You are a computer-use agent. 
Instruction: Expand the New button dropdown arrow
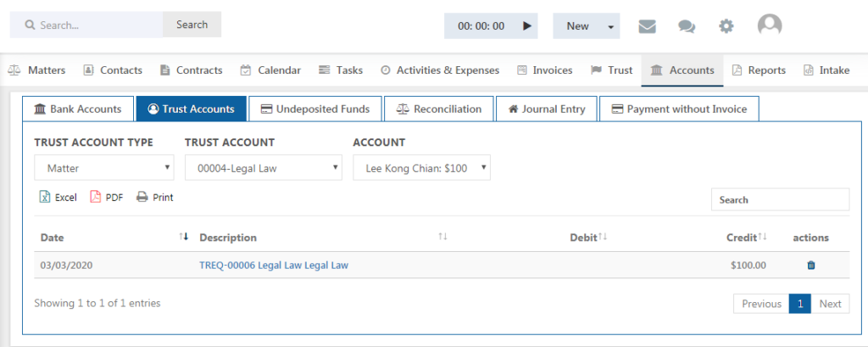610,26
